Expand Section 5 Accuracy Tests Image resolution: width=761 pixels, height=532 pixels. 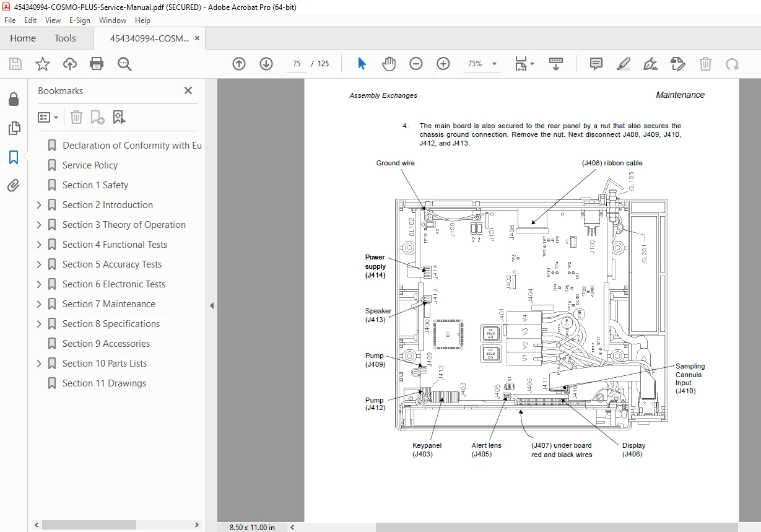(39, 264)
